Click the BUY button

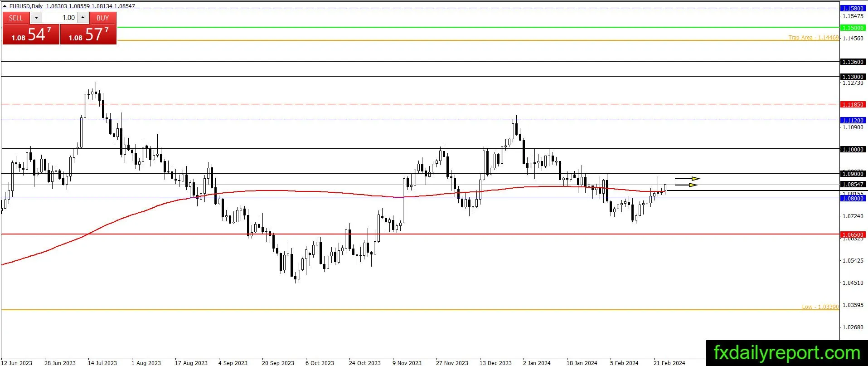pos(102,18)
